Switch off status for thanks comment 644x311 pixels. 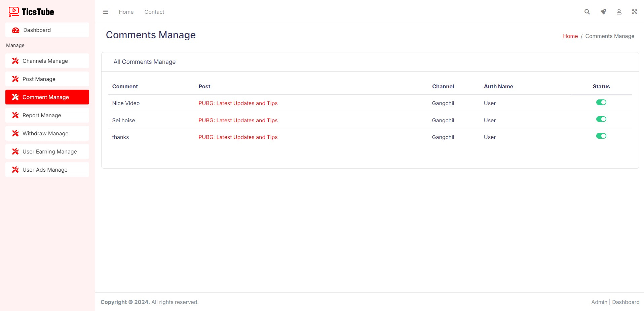(x=601, y=136)
